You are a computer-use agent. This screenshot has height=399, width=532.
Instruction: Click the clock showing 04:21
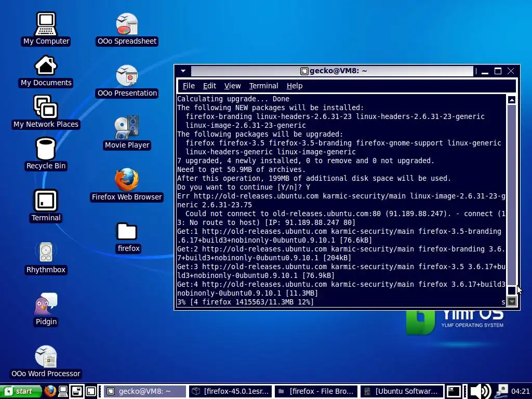coord(520,391)
